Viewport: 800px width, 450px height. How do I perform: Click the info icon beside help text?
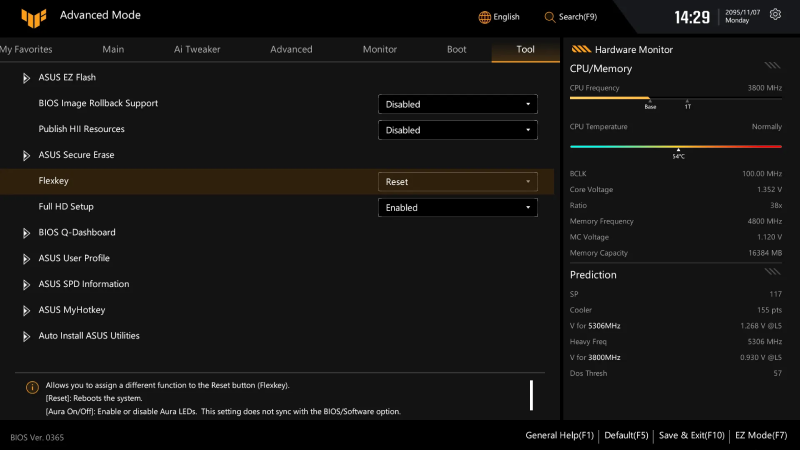[x=32, y=386]
